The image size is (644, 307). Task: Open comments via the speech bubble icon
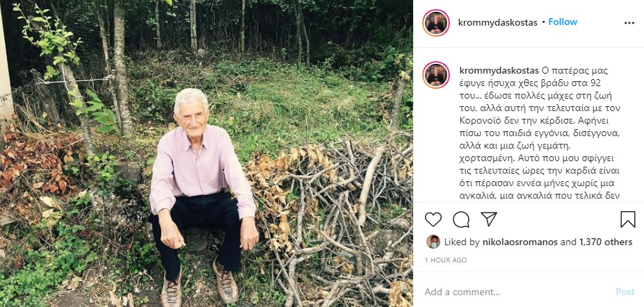461,220
